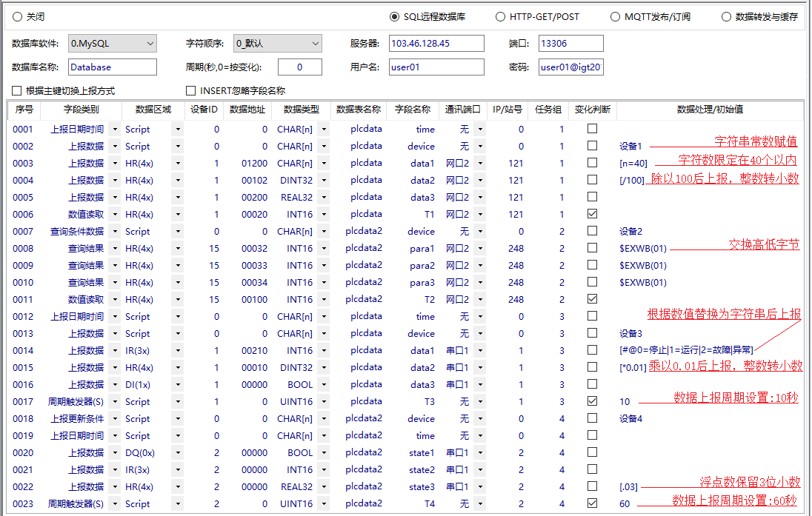The image size is (812, 516).
Task: Open 通讯端口 dropdown arrow in row 0008
Action: click(x=479, y=248)
